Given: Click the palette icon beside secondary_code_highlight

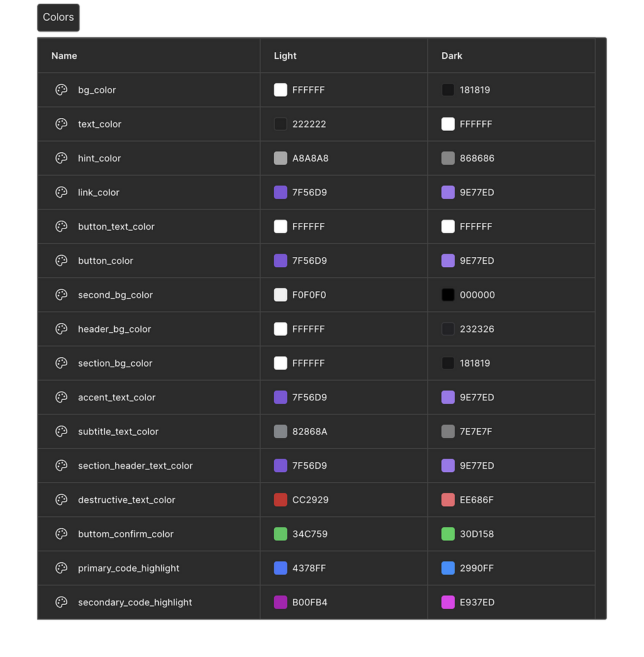Looking at the screenshot, I should [x=61, y=602].
